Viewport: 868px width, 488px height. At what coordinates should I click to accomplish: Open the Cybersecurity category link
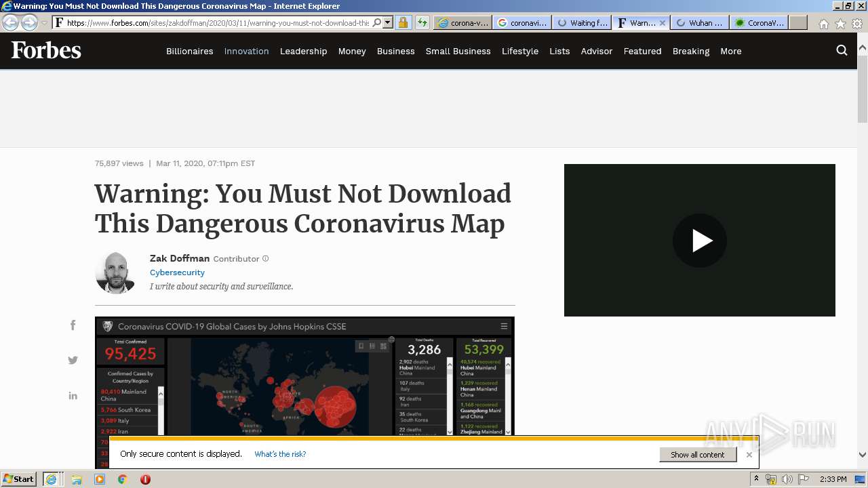point(177,272)
